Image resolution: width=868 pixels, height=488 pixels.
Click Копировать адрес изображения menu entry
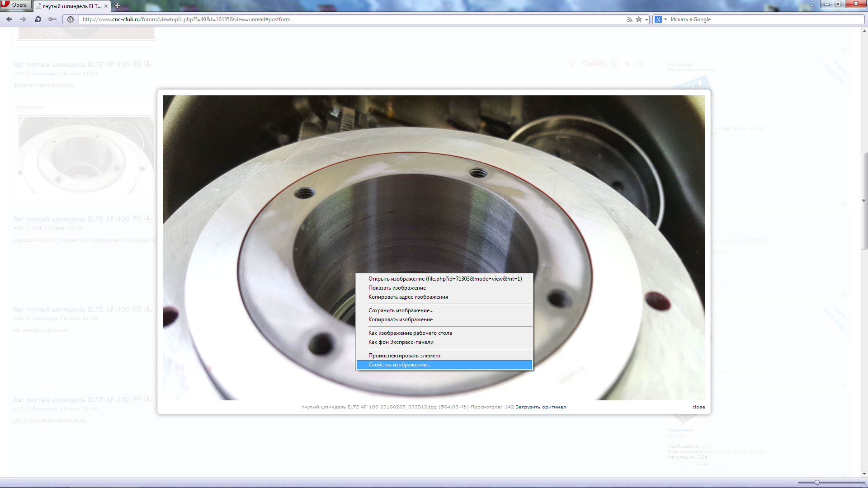(408, 297)
